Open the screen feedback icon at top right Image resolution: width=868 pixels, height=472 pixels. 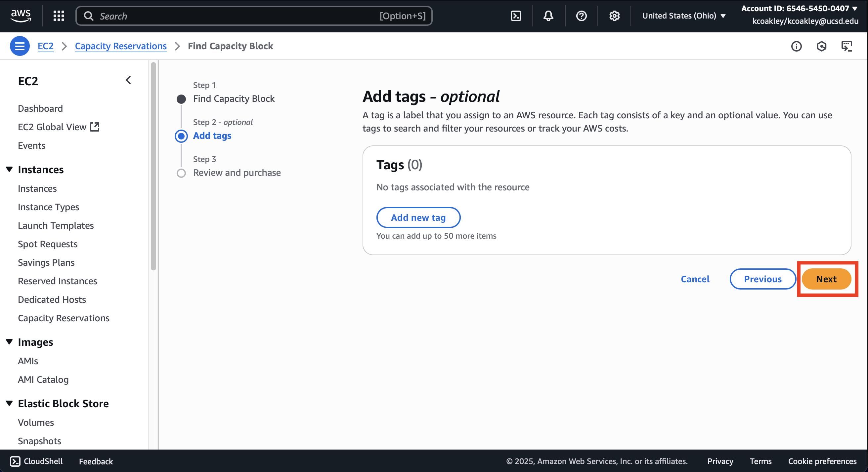pos(846,46)
